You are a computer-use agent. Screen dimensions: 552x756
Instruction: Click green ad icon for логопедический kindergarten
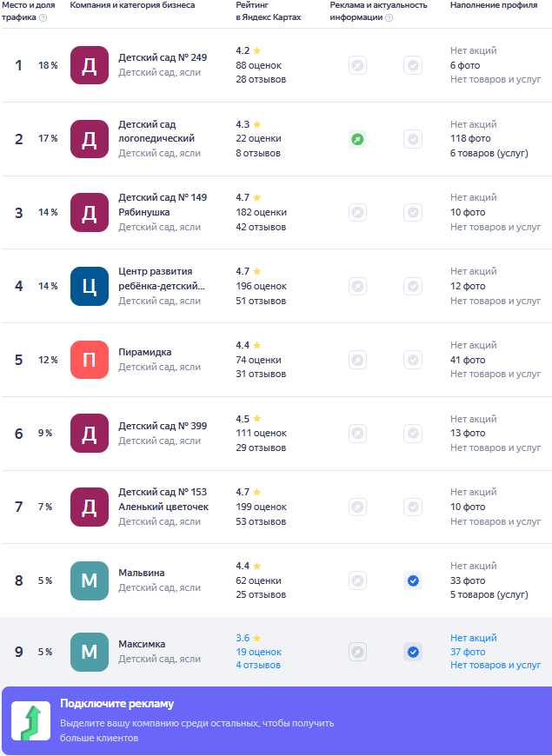click(357, 139)
